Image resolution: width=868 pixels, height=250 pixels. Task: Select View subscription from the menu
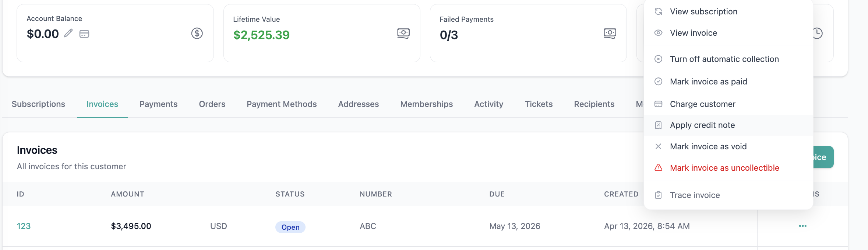(x=703, y=11)
